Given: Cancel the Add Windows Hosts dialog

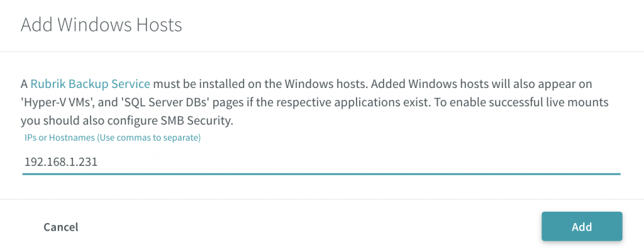Looking at the screenshot, I should (61, 227).
